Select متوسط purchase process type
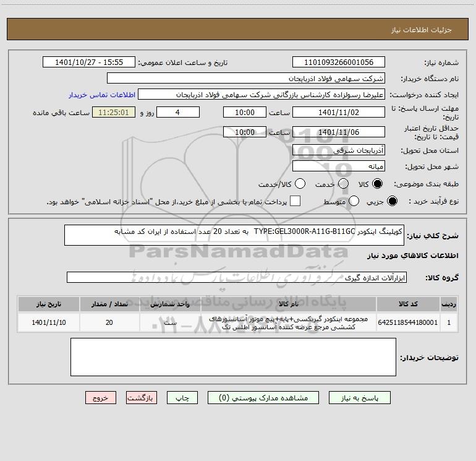This screenshot has height=461, width=476. click(354, 201)
